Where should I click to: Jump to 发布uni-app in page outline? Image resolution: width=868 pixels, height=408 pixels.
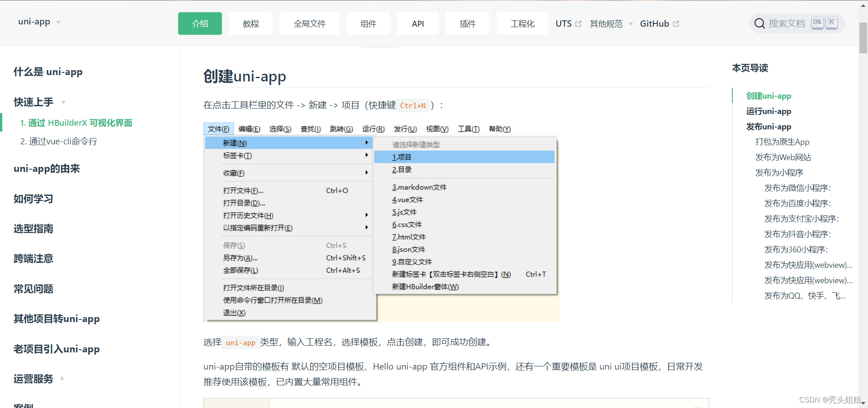(x=769, y=127)
